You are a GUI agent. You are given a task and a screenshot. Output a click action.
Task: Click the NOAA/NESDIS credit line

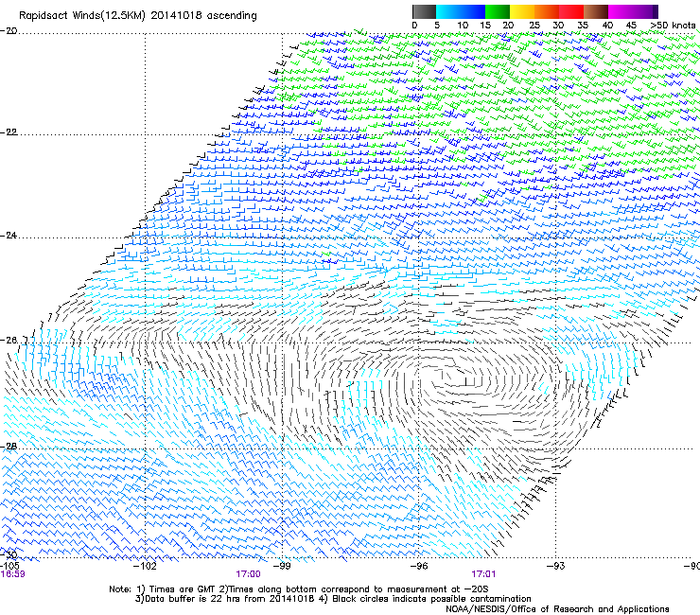click(557, 609)
